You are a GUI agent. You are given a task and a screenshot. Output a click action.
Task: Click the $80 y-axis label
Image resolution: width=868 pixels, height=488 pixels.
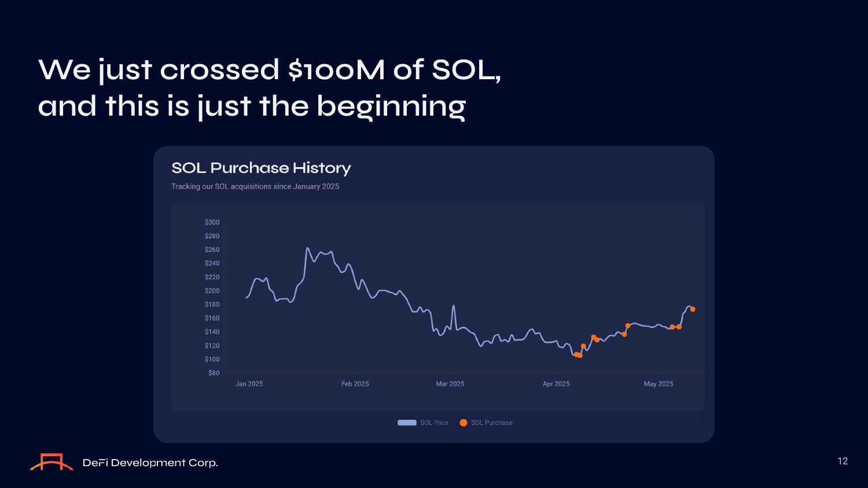[214, 373]
